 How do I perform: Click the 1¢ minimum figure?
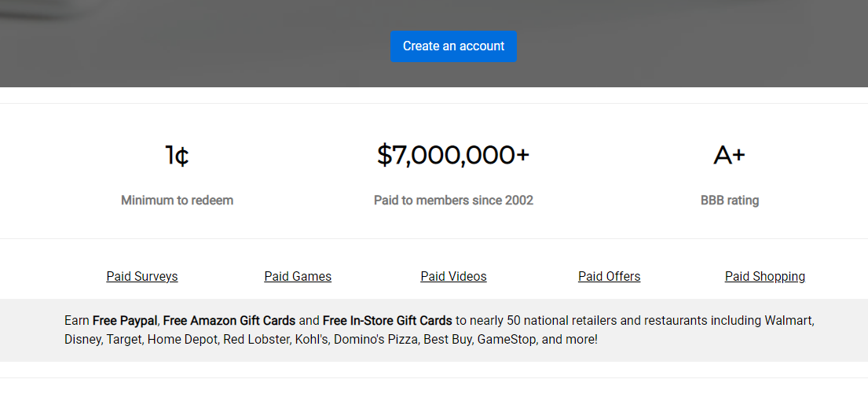177,156
